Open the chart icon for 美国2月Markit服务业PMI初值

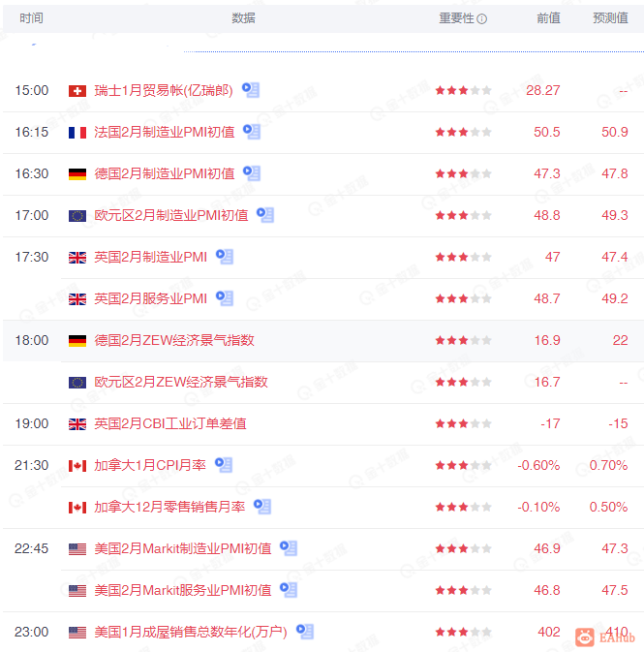click(289, 589)
